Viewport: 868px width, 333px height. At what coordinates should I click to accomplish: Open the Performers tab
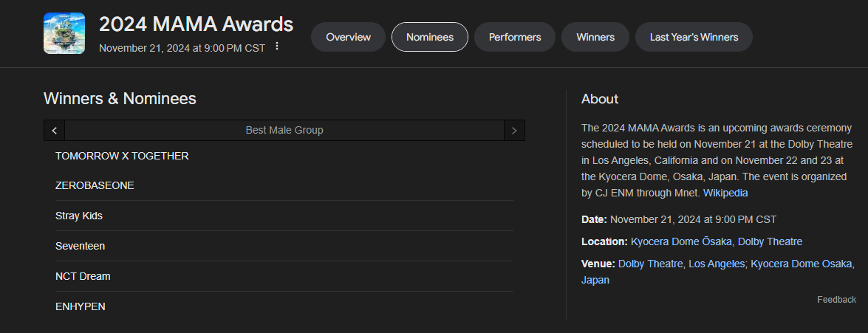point(515,37)
